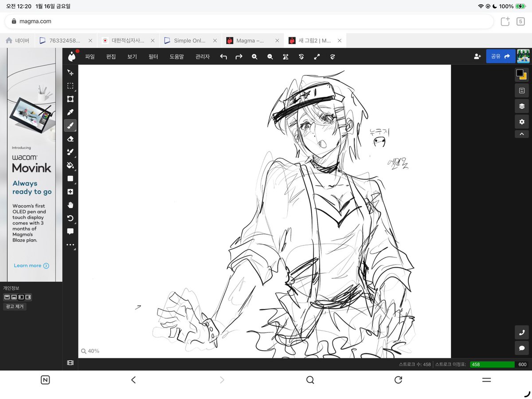Open the chat bubble icon
The image size is (532, 399).
click(522, 348)
